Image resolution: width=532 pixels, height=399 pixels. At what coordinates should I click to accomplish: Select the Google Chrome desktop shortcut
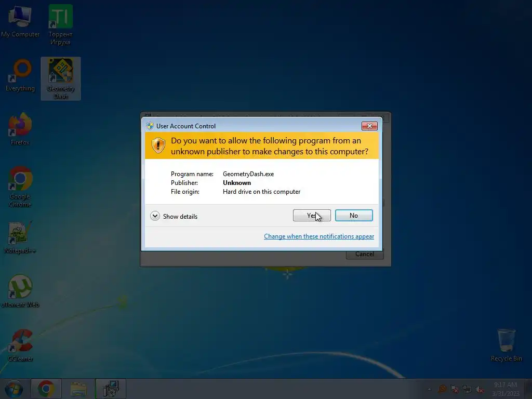20,187
